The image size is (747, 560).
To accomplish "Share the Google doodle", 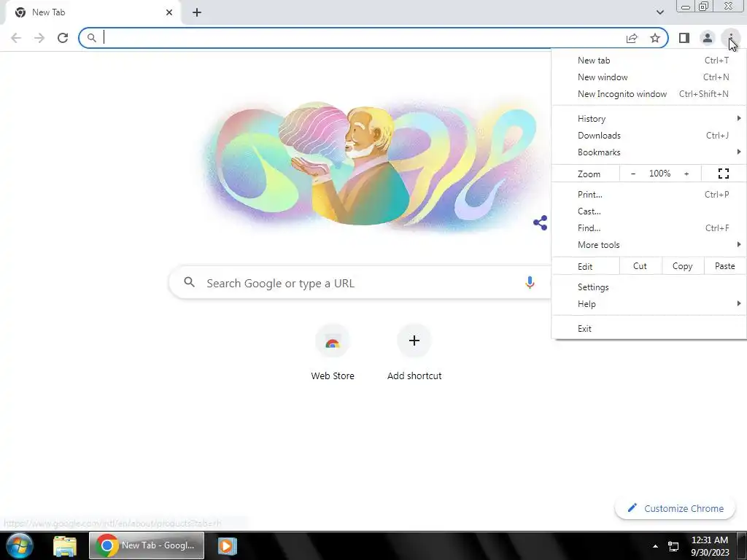I will click(541, 222).
